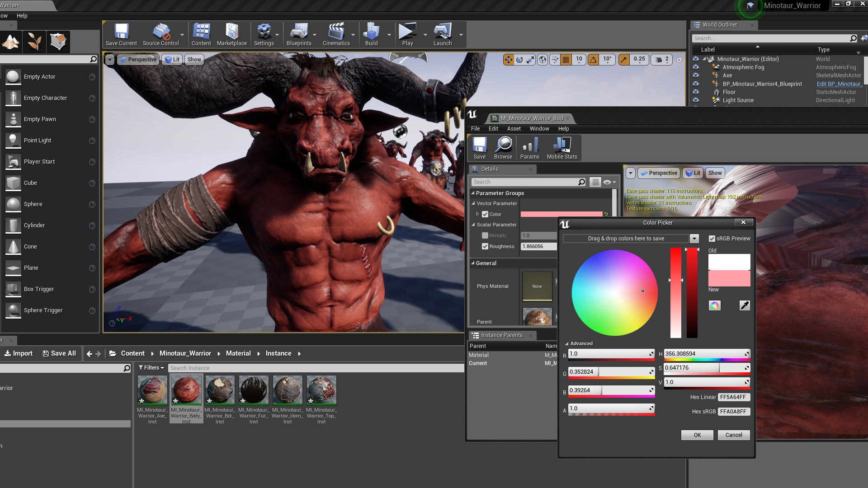Open Filters dropdown in content browser
This screenshot has height=488, width=868.
[x=151, y=368]
